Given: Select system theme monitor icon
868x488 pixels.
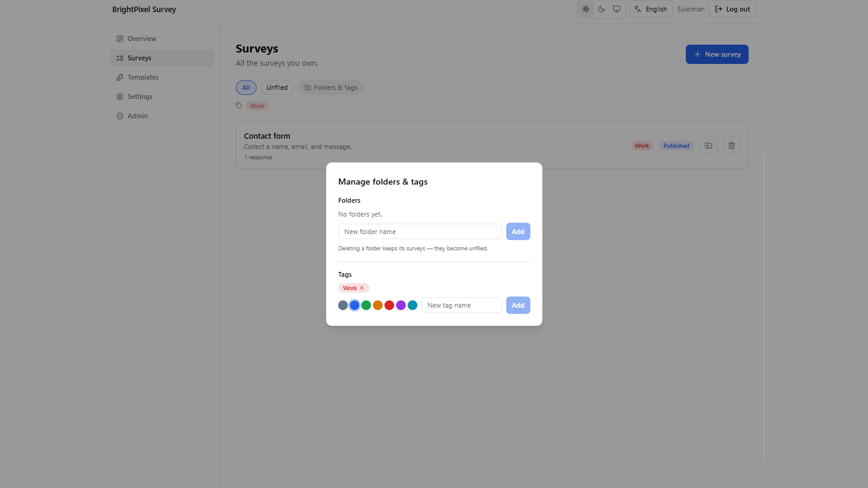Looking at the screenshot, I should pos(616,9).
